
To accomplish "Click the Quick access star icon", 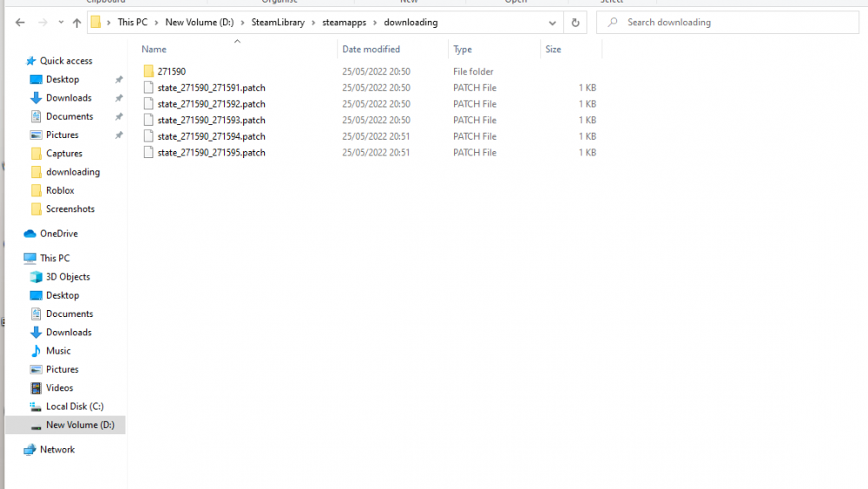I will pos(31,61).
